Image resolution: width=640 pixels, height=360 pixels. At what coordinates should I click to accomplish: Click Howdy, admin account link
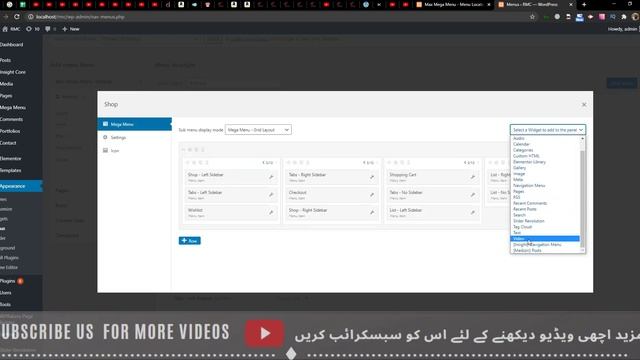[622, 29]
